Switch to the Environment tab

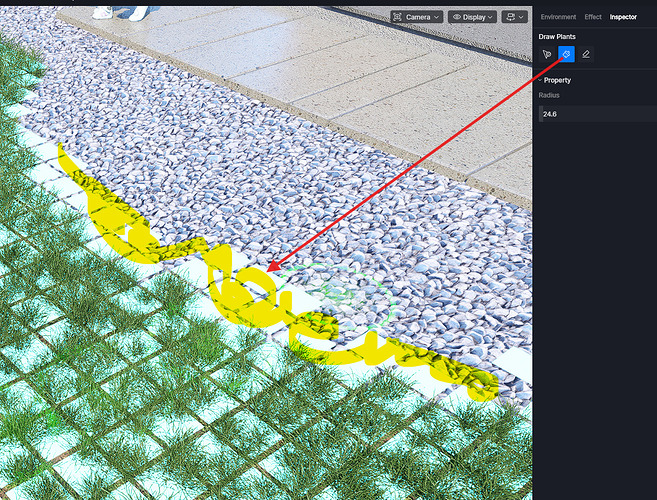557,17
